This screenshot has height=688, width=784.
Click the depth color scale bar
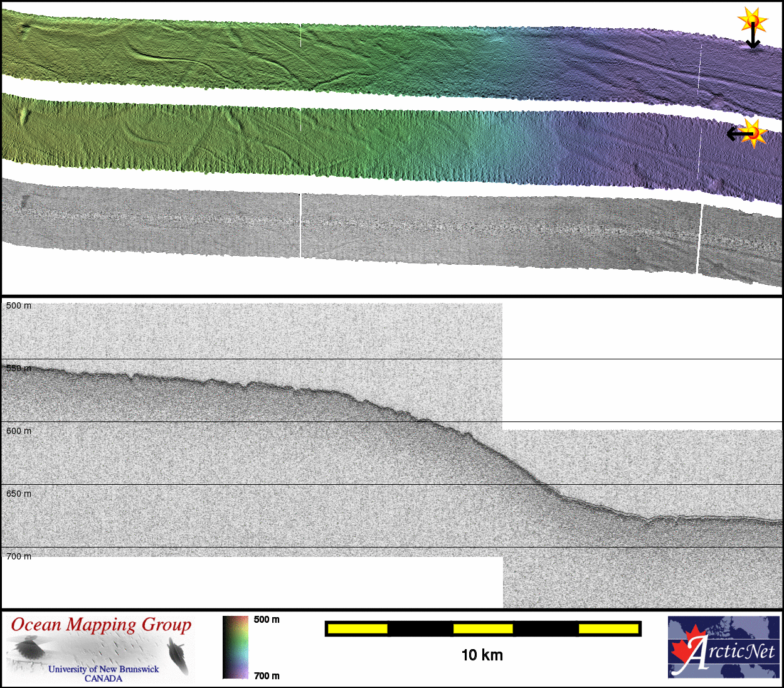(235, 647)
